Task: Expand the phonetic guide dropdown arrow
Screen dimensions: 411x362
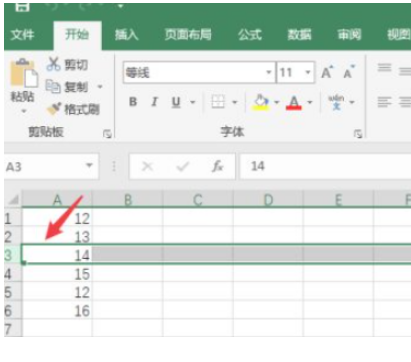Action: point(352,102)
